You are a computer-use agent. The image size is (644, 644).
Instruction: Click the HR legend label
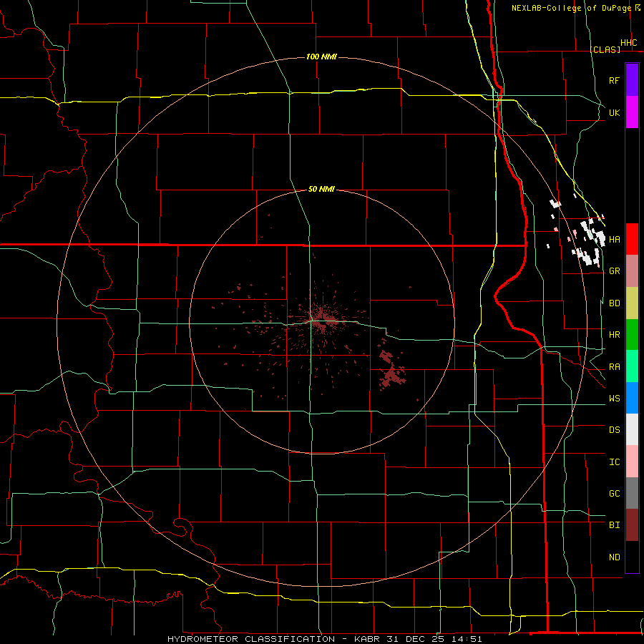tap(614, 335)
